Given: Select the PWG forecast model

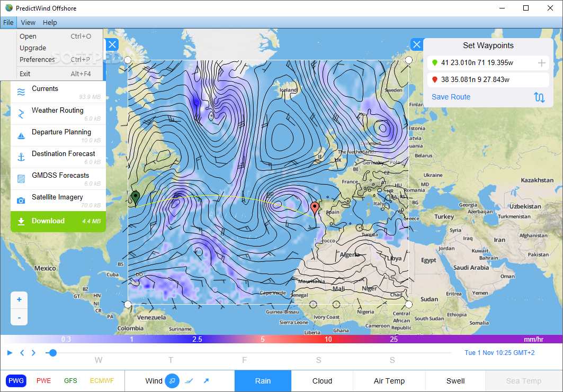Looking at the screenshot, I should pos(16,381).
